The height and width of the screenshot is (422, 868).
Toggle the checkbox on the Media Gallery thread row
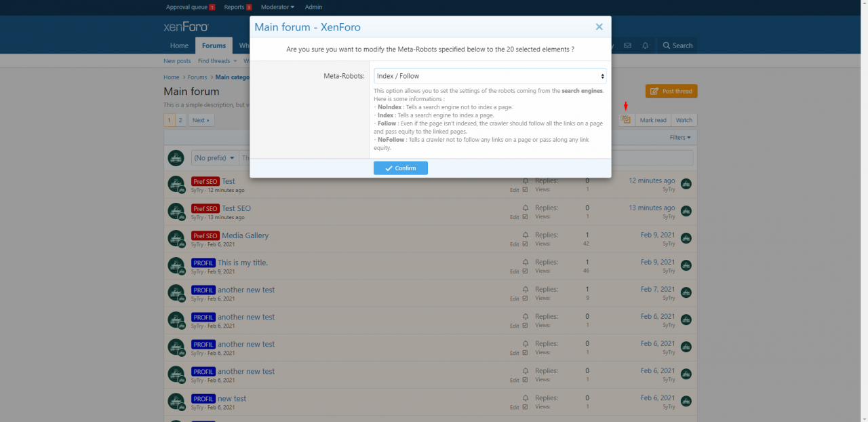pyautogui.click(x=525, y=244)
